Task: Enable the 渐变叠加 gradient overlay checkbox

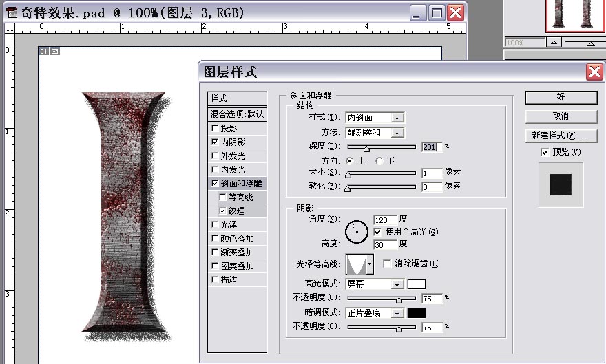Action: tap(215, 252)
